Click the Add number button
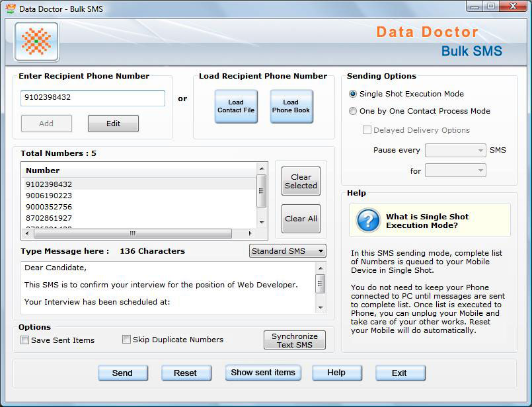Screen dimensions: 532x407 (46, 124)
